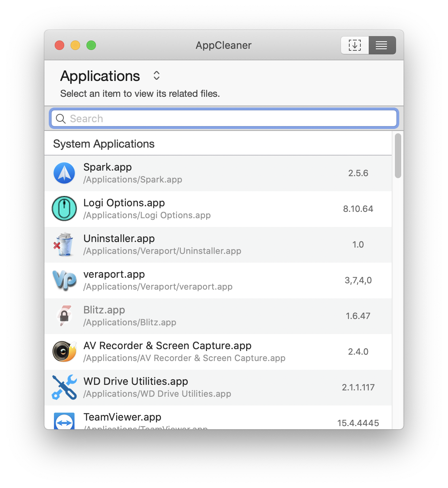Click the Uninstaller trash bin icon
This screenshot has height=488, width=448.
[64, 244]
